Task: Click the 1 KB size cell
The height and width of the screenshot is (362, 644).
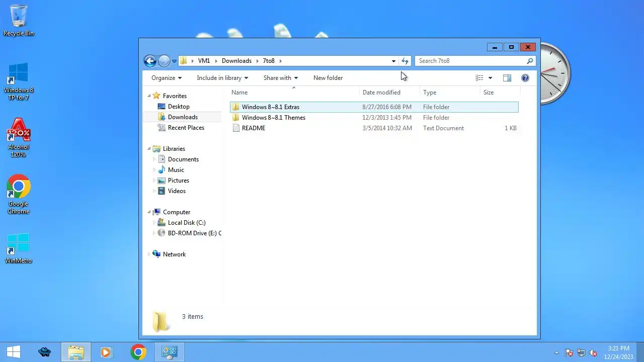Action: coord(511,128)
